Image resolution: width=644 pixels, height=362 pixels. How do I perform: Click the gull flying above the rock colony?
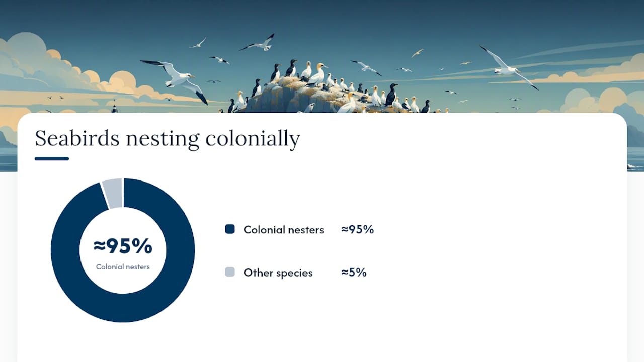260,43
